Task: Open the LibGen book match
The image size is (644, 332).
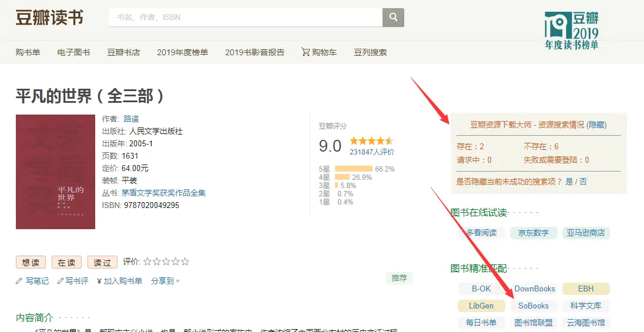Action: pos(481,306)
